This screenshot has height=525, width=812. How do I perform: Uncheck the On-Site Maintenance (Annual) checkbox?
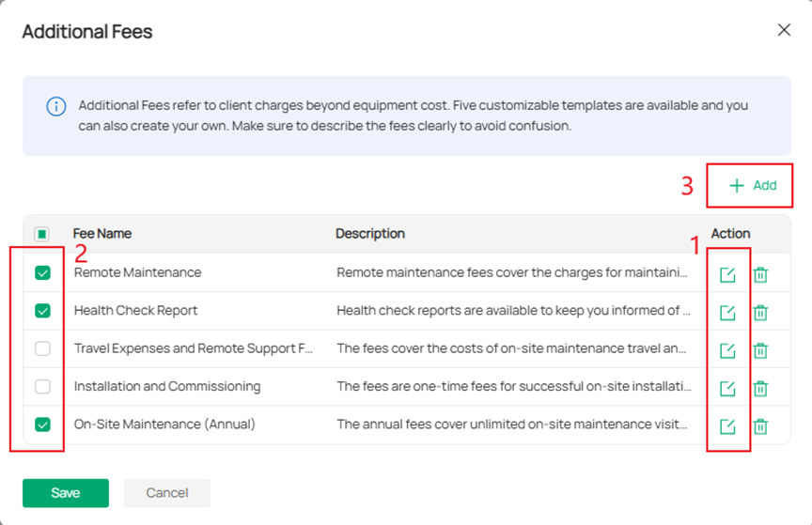42,425
